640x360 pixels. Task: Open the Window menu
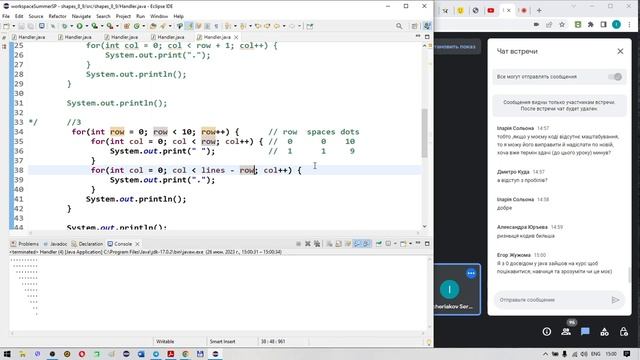click(x=159, y=16)
